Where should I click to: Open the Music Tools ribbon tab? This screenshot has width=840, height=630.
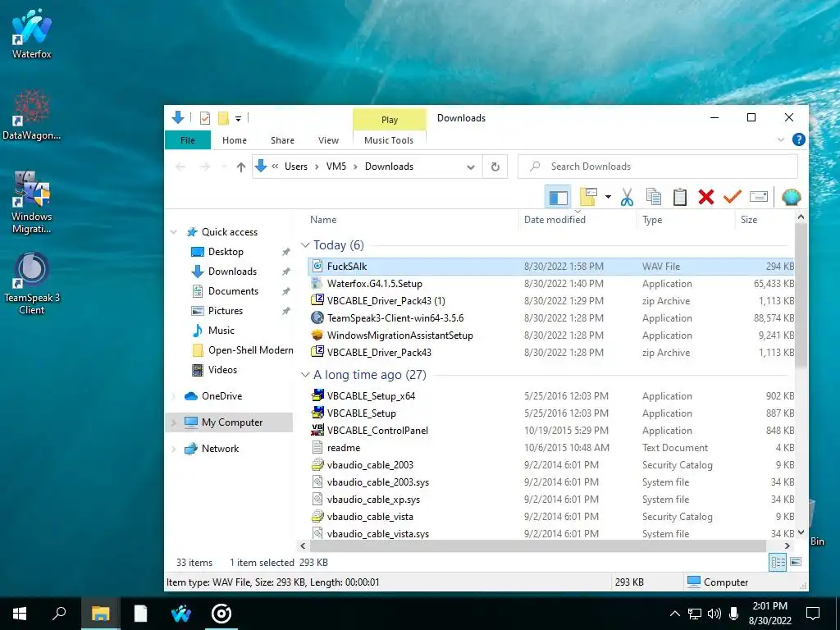click(388, 140)
